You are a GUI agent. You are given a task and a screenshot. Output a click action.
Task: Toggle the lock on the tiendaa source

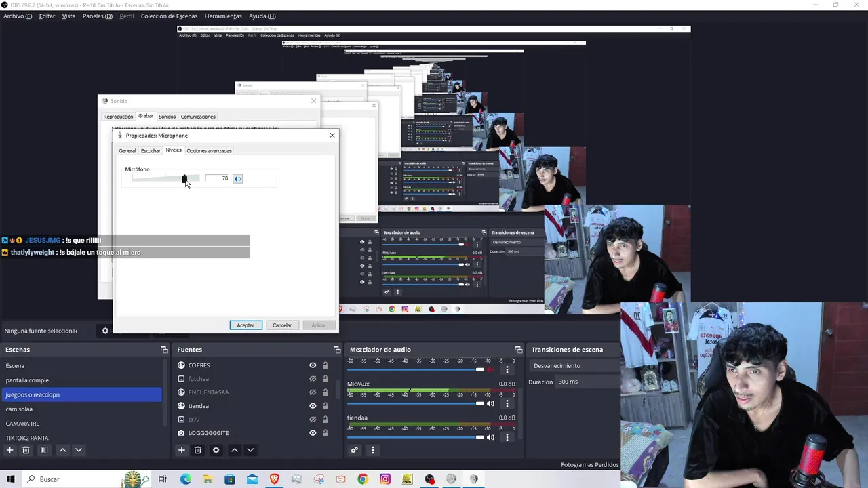325,406
